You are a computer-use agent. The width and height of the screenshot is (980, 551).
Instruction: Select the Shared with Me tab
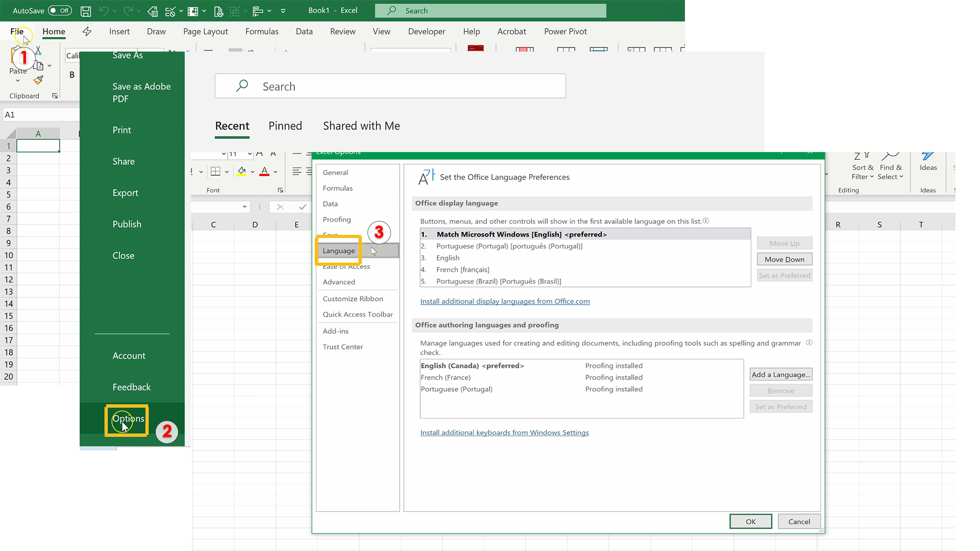click(x=361, y=126)
